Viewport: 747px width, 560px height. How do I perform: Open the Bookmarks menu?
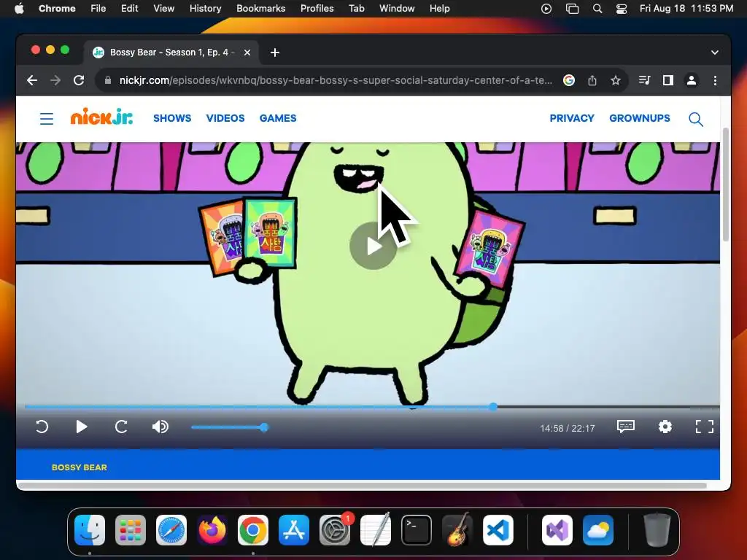click(260, 9)
